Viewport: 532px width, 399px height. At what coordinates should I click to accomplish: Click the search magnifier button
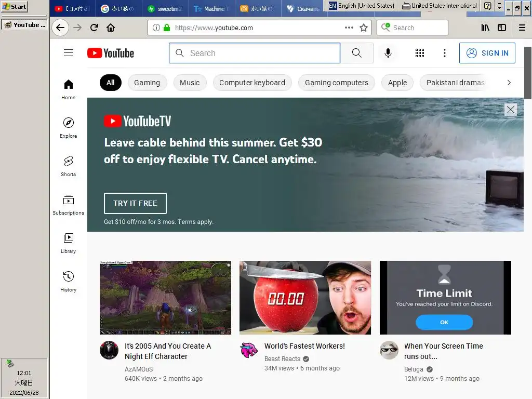point(356,53)
